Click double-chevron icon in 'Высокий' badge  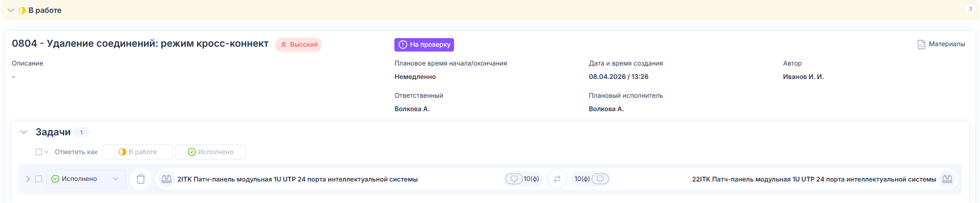(284, 45)
